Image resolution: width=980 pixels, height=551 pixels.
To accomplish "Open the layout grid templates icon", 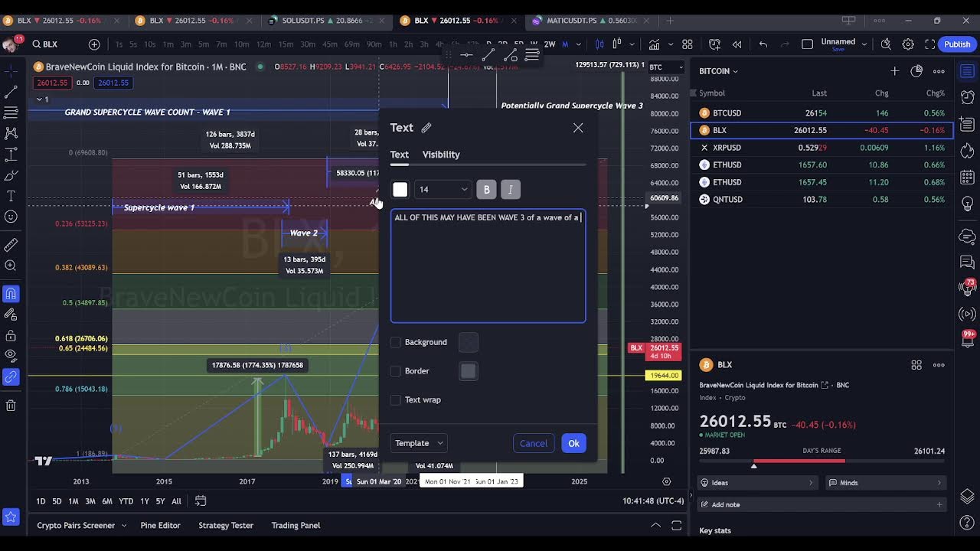I will tap(687, 44).
